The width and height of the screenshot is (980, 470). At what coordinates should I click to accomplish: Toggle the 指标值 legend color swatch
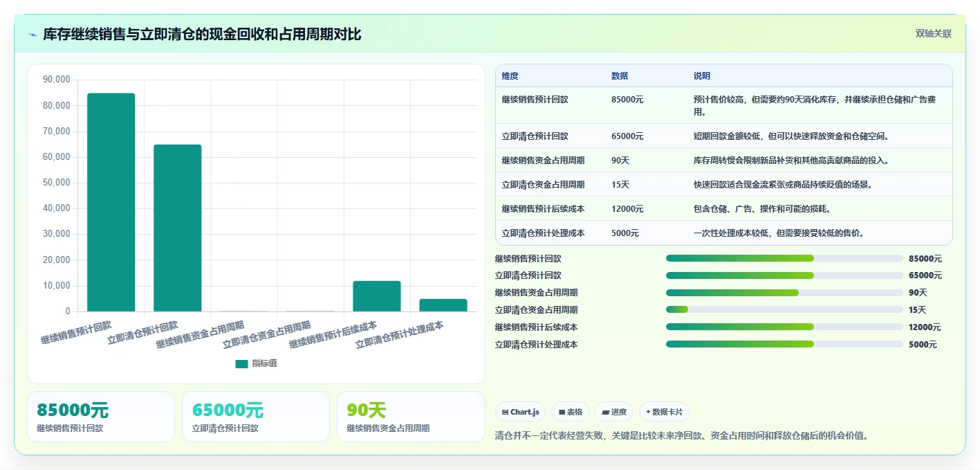pos(241,363)
